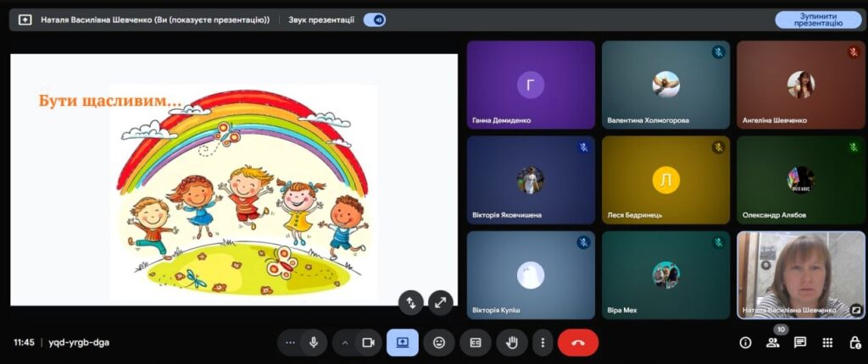Open the chat panel
Viewport: 868px width, 364px height.
pos(799,342)
